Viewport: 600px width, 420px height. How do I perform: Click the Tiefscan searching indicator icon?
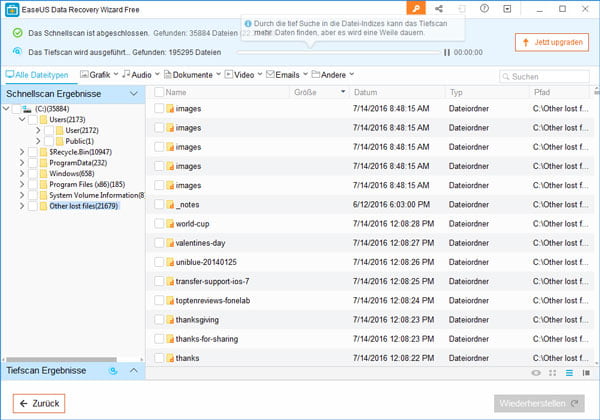coord(113,371)
